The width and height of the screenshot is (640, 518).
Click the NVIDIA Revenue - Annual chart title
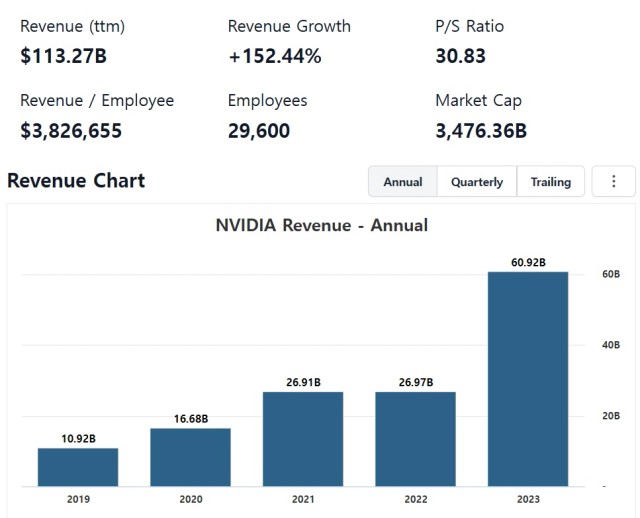(322, 225)
